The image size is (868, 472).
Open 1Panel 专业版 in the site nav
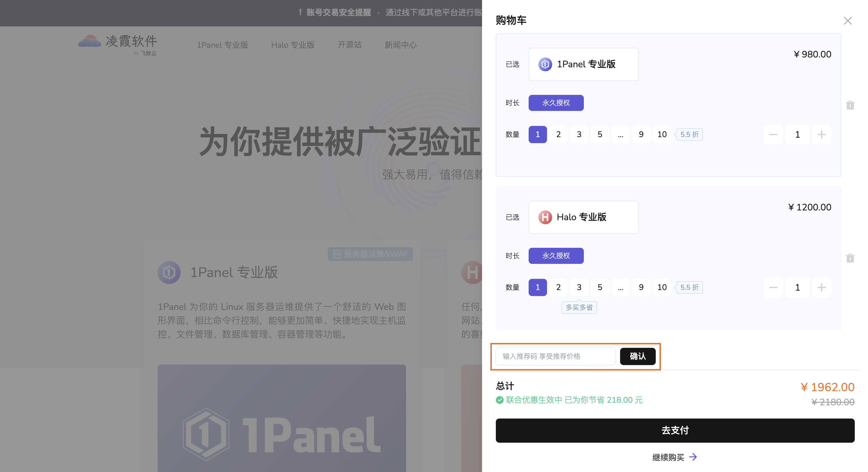point(222,45)
